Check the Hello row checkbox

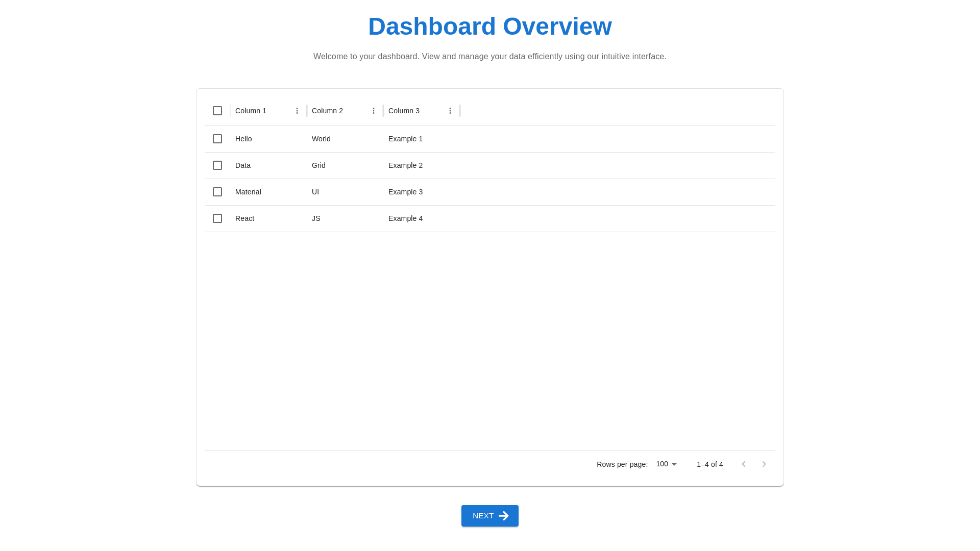217,139
